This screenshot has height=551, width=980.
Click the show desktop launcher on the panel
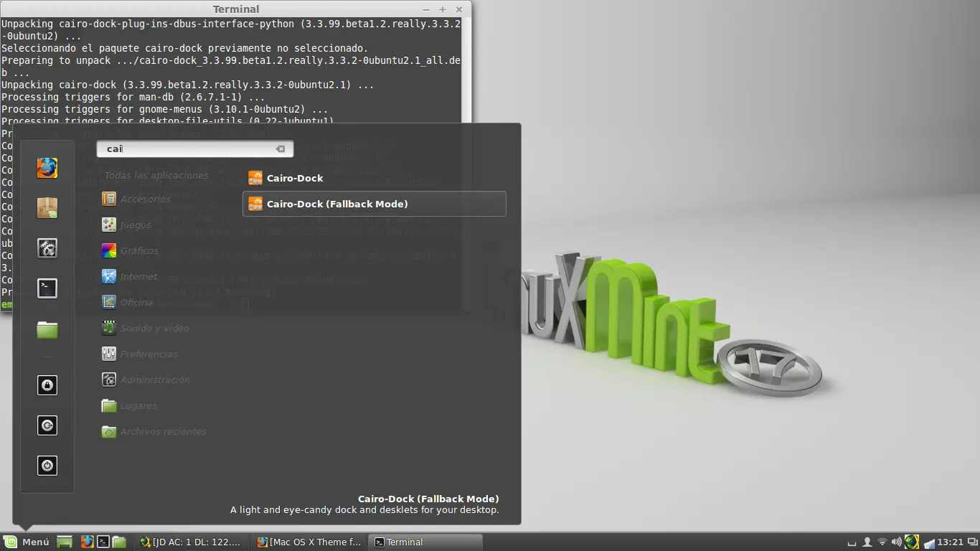coord(65,542)
